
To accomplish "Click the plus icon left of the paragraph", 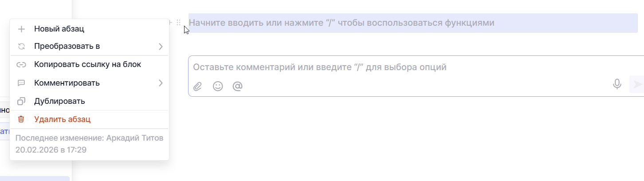I will [x=170, y=23].
